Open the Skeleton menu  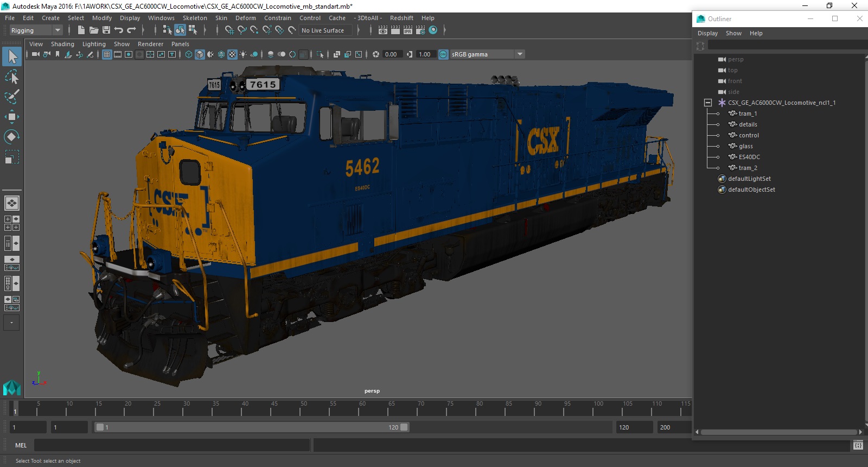[x=195, y=18]
